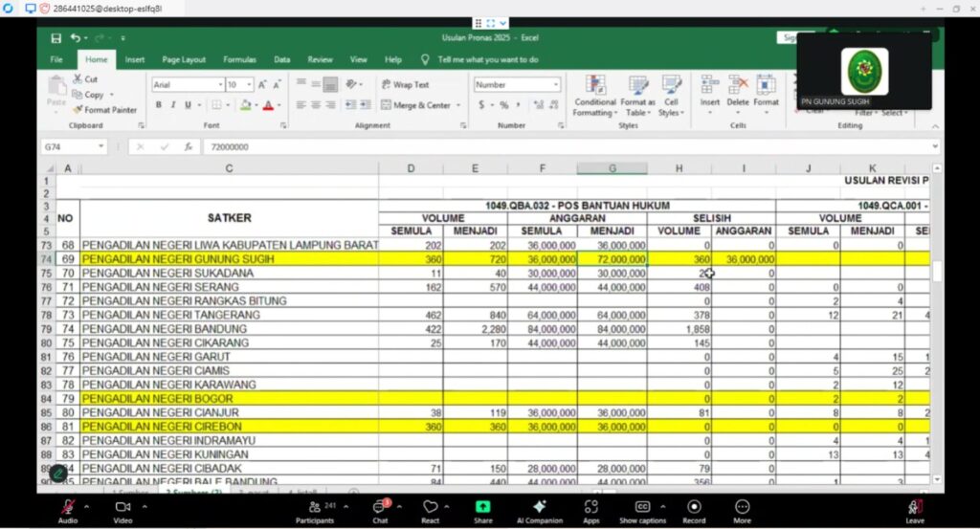Unmute the Zoom audio microphone

click(x=67, y=508)
